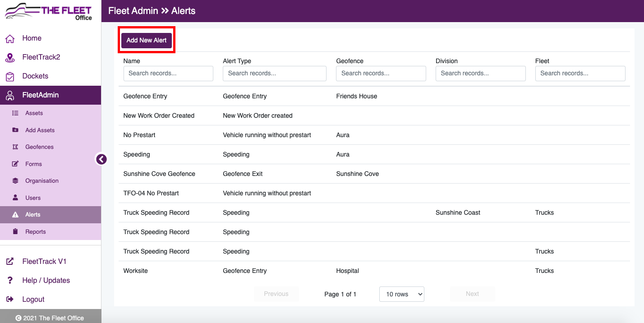The height and width of the screenshot is (323, 644).
Task: Click the Logout exit icon
Action: click(9, 300)
